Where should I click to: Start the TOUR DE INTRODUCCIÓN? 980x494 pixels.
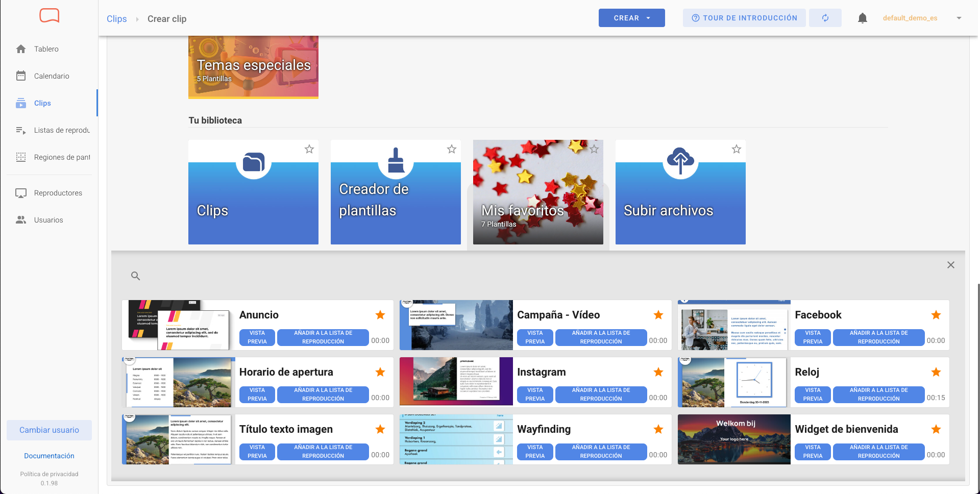pyautogui.click(x=744, y=18)
